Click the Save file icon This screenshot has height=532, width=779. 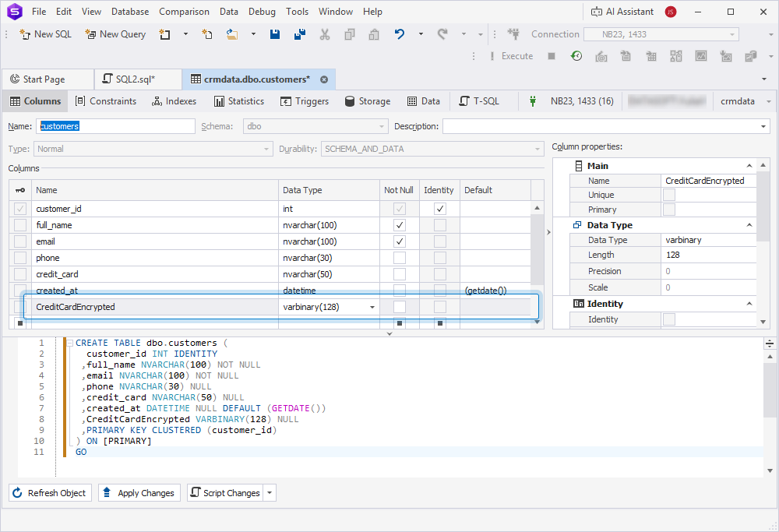coord(274,34)
